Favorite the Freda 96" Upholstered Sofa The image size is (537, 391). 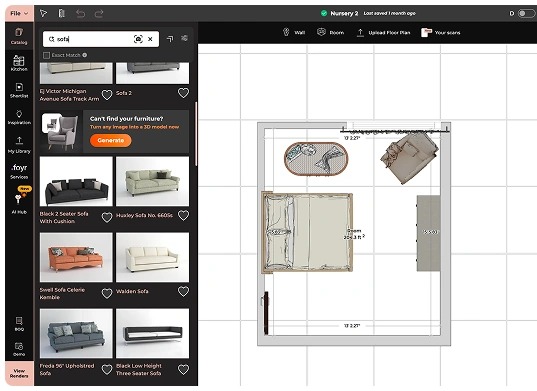pos(107,369)
